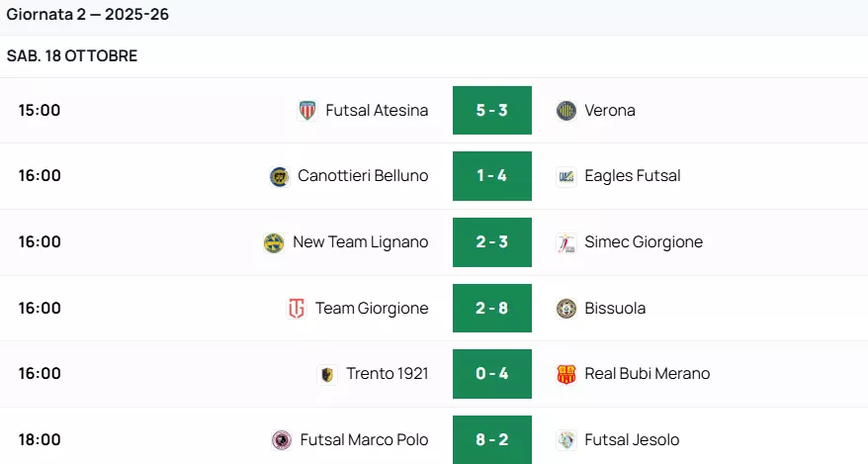
Task: Select the Team Giorgione red crest
Action: point(297,309)
